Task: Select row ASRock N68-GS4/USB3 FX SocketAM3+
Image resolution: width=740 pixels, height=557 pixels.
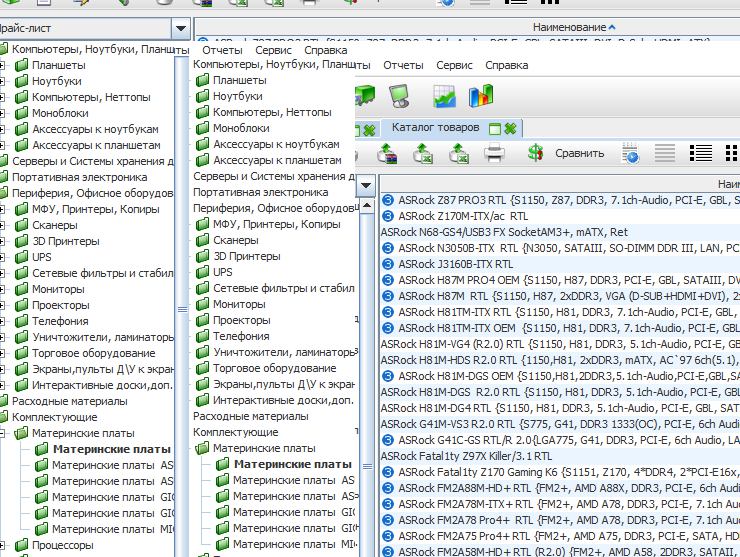Action: [x=560, y=232]
